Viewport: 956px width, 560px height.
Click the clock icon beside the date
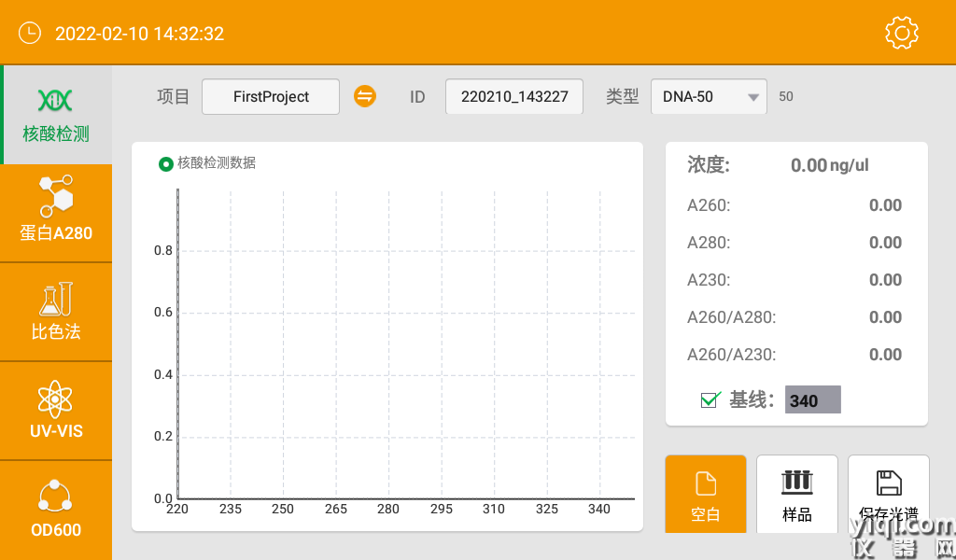click(30, 33)
